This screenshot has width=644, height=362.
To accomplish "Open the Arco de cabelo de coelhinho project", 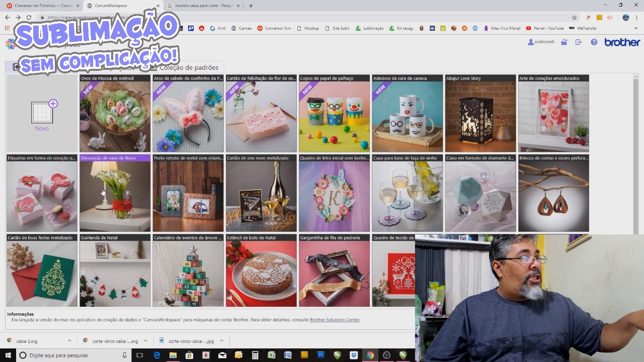I will pyautogui.click(x=188, y=113).
